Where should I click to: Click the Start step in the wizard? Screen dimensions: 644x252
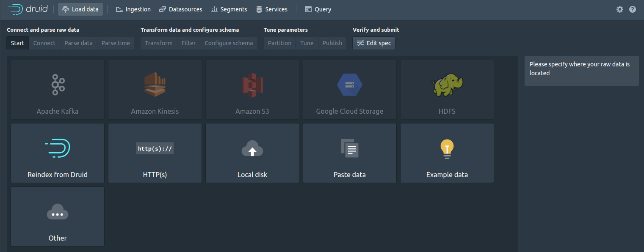(x=17, y=43)
